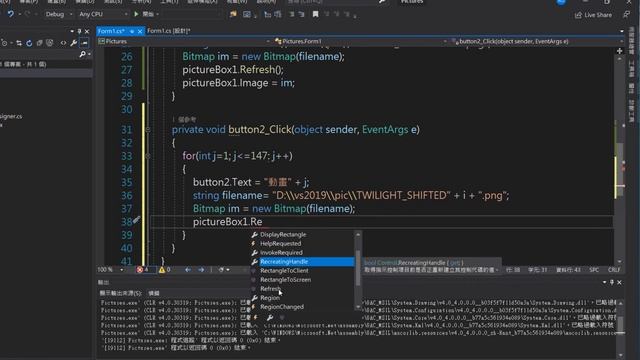Navigate forward with the right arrow below the editor
The height and width of the screenshot is (360, 640).
point(201,270)
